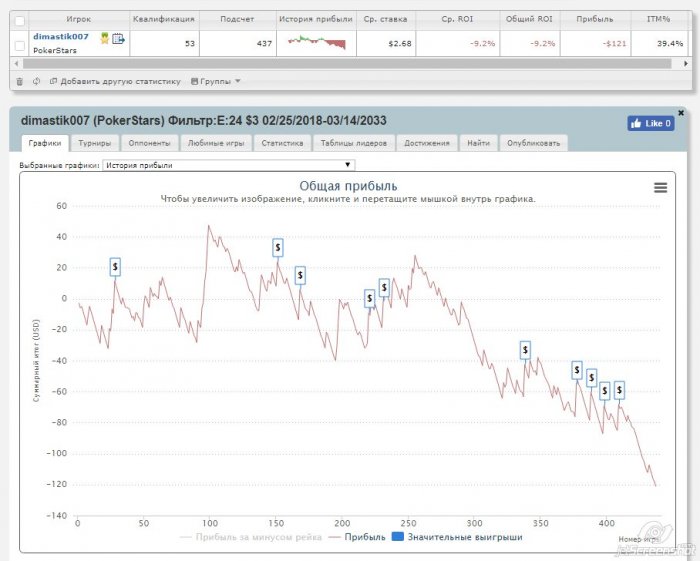Open the 'История прибыли' chart selector dropdown

[x=229, y=165]
